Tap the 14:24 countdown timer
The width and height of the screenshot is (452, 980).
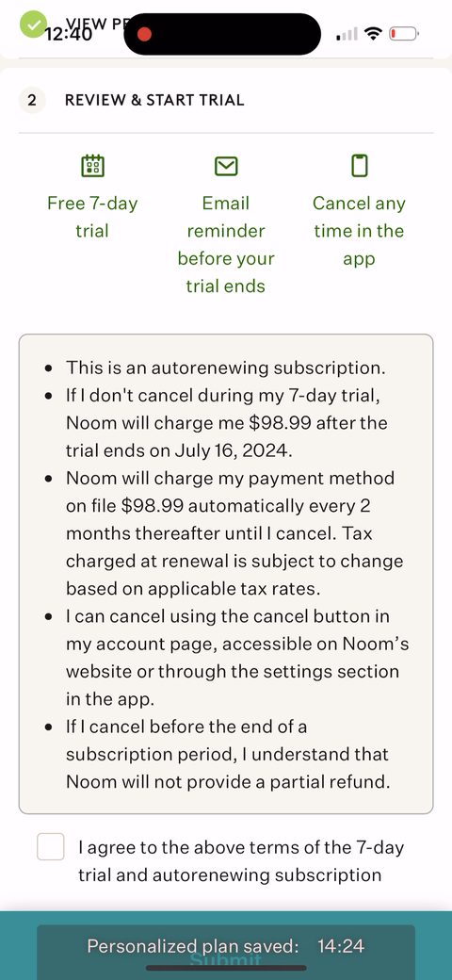(x=340, y=946)
